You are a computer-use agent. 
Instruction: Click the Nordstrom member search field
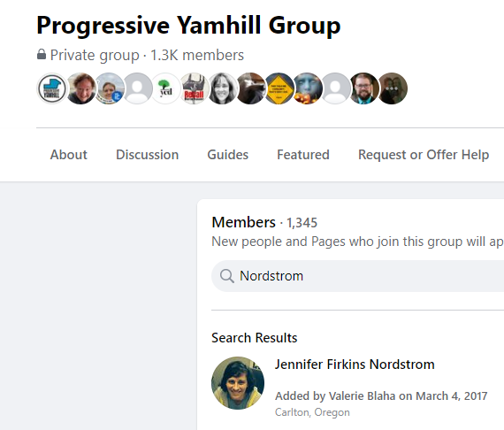[x=357, y=276]
